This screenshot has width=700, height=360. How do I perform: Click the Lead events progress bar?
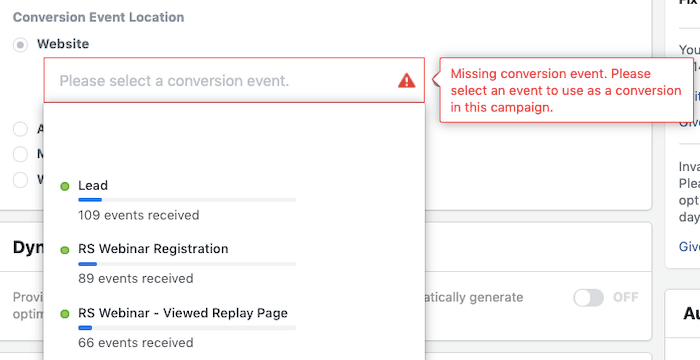pyautogui.click(x=187, y=200)
